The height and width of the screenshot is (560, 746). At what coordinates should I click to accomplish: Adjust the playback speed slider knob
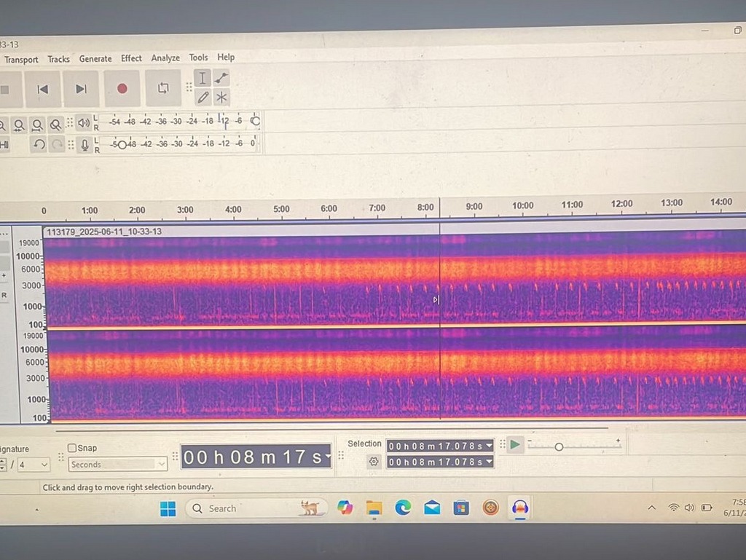point(559,446)
